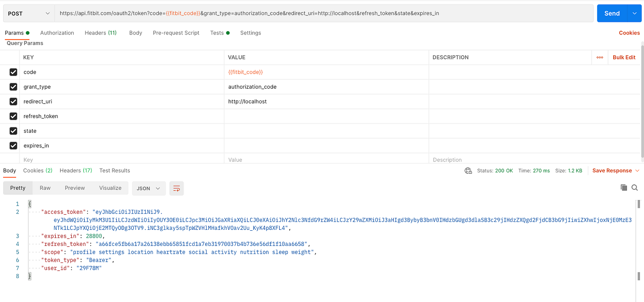The image size is (644, 302).
Task: Open the POST method dropdown
Action: [29, 13]
